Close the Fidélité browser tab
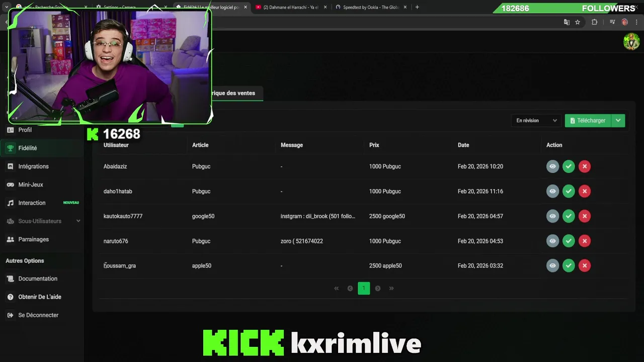 [246, 8]
